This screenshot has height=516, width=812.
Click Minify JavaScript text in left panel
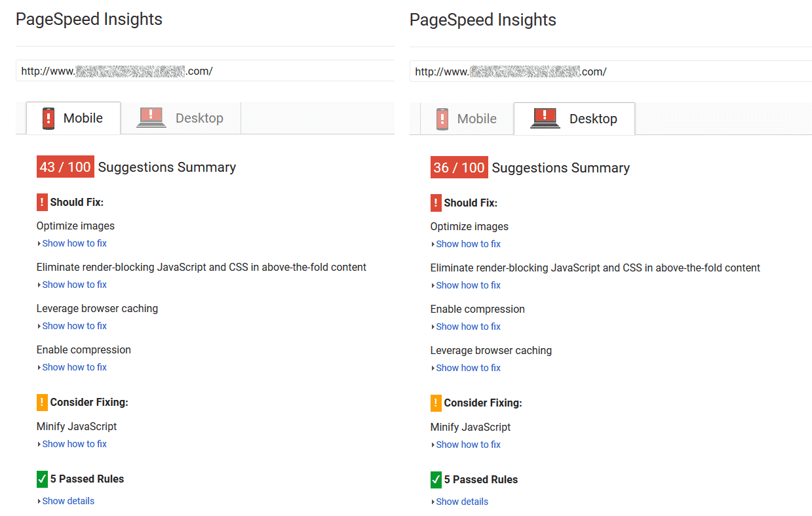77,427
